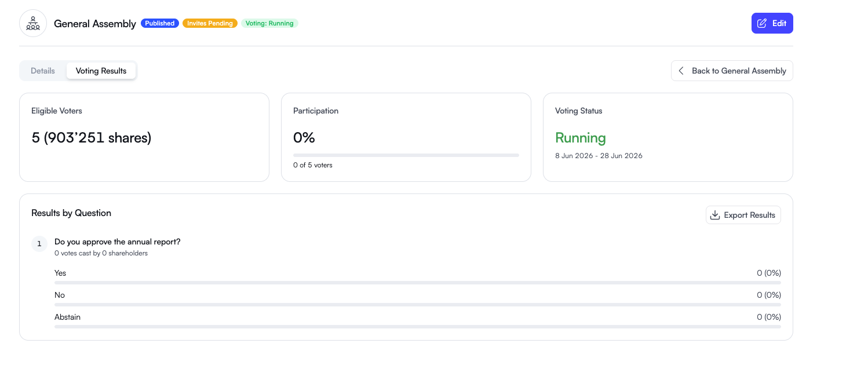868x380 pixels.
Task: Click the 0 of 5 voters text
Action: point(313,165)
